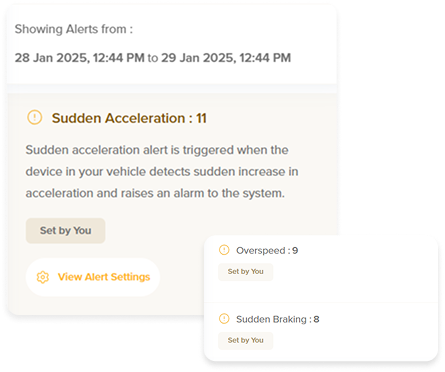The width and height of the screenshot is (445, 372).
Task: Open View Alert Settings
Action: coord(93,277)
